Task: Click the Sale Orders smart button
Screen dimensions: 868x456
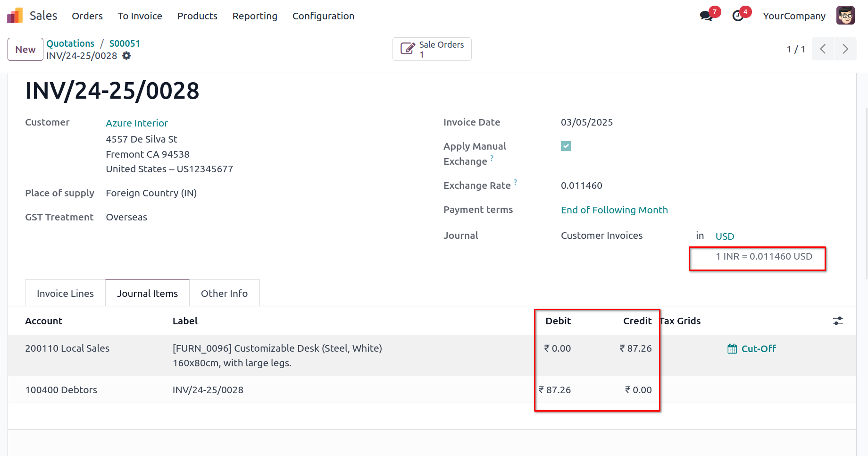Action: pyautogui.click(x=432, y=49)
